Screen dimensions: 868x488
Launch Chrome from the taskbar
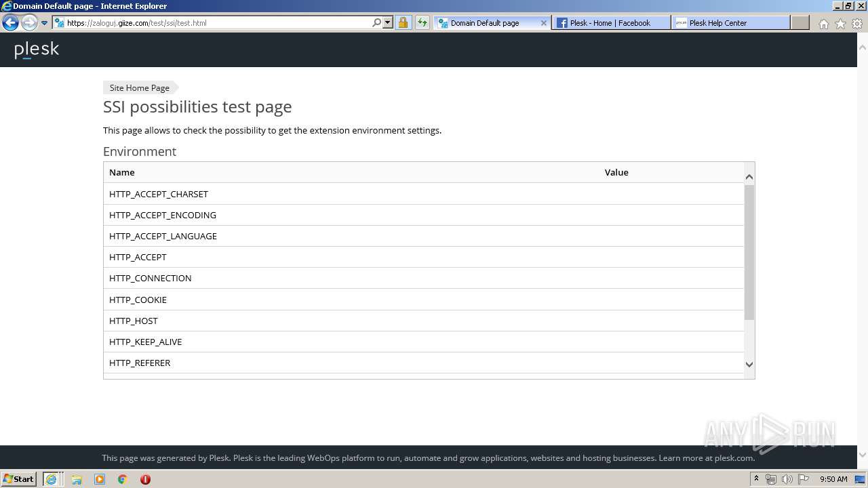123,479
